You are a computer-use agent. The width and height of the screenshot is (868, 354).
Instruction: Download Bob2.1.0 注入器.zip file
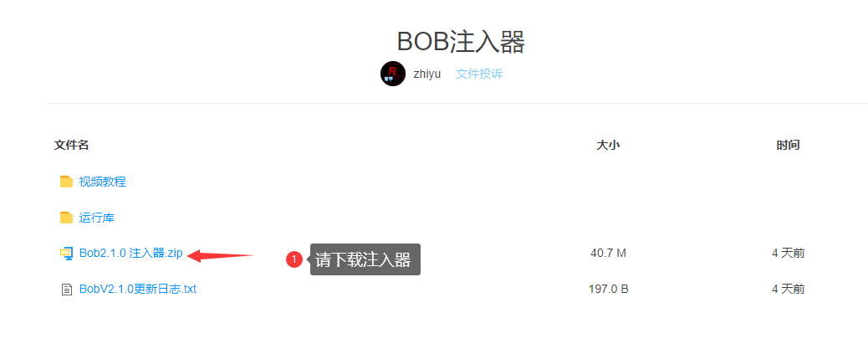[x=130, y=254]
